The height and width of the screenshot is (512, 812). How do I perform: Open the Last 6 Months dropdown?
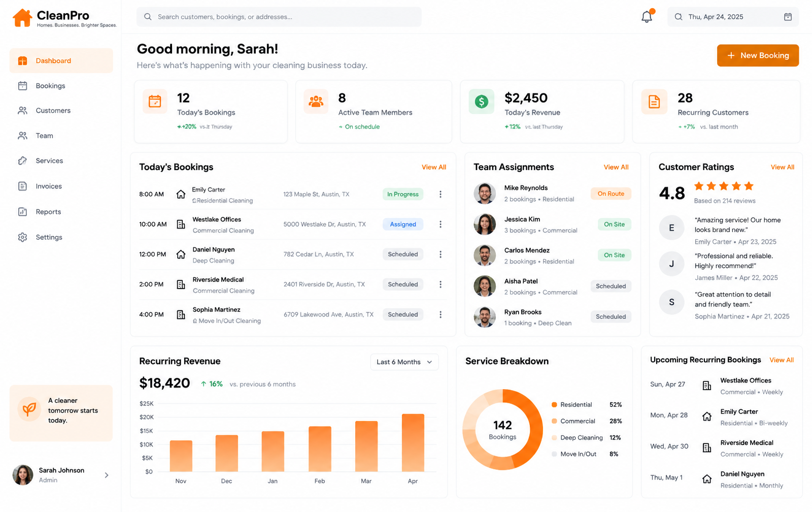tap(404, 362)
